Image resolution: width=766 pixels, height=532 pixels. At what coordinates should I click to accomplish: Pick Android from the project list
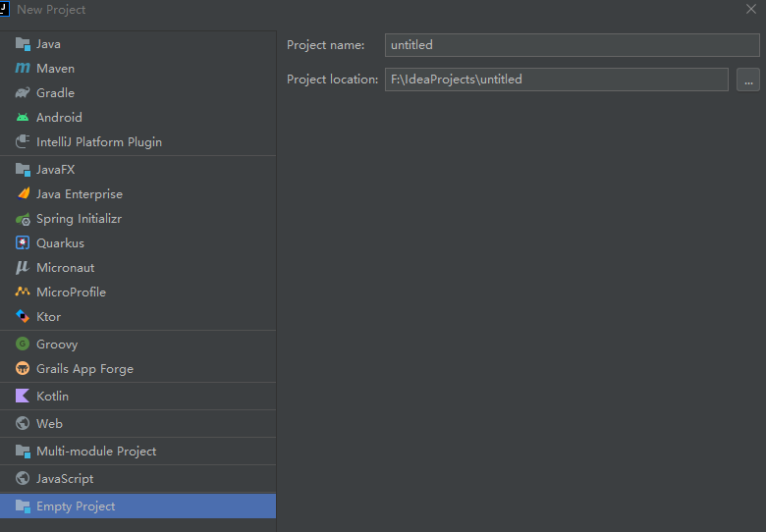pos(59,118)
